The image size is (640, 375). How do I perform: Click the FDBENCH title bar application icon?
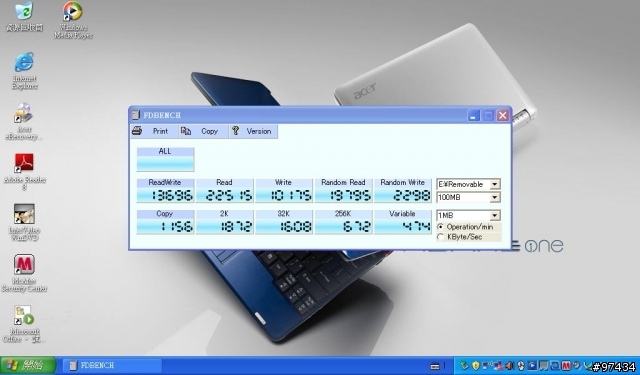click(136, 115)
